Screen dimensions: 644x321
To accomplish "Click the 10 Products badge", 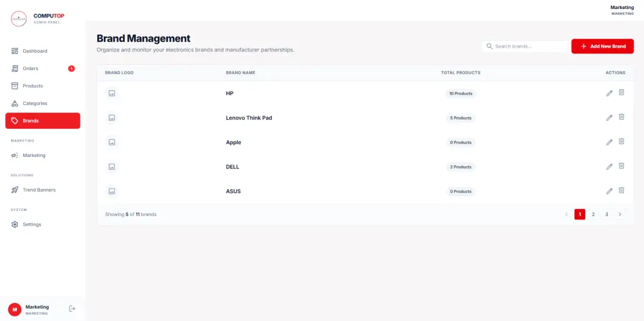I will [460, 93].
